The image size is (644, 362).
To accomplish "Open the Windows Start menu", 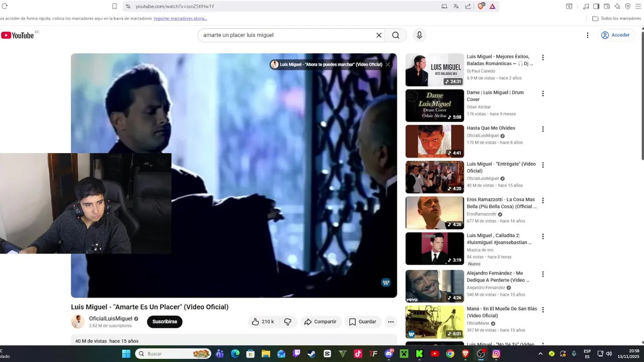I will 126,354.
